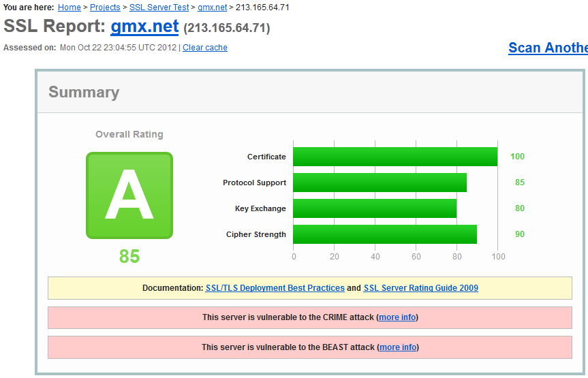Go to SSL Server Test breadcrumb
This screenshot has width=588, height=378.
tap(159, 7)
